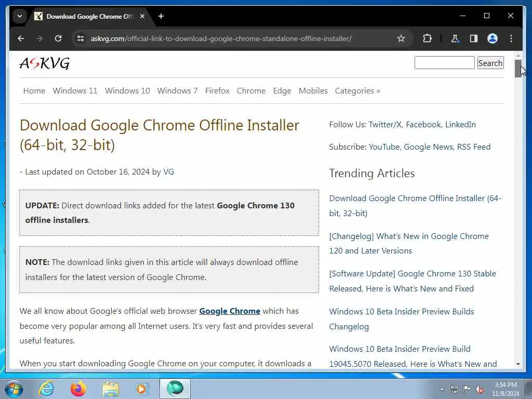This screenshot has height=399, width=532.
Task: Click the address bar URL
Action: click(x=221, y=38)
